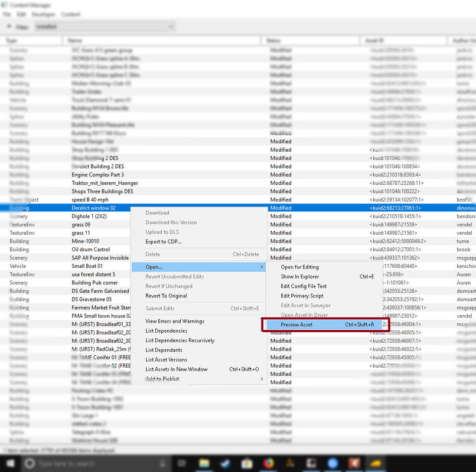Screen dimensions: 476x472
Task: Choose List Assets In New Window
Action: click(x=198, y=369)
